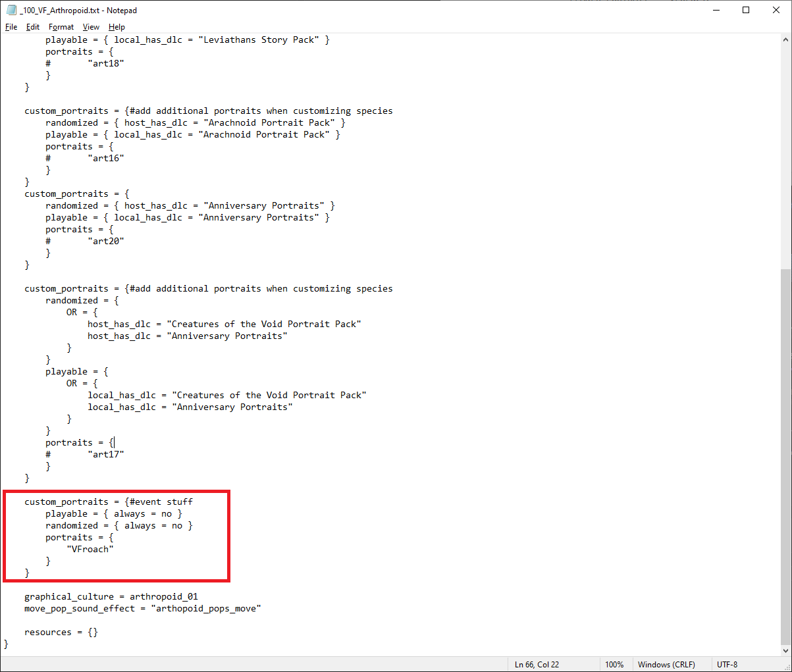The image size is (792, 672).
Task: Click the vertical scrollbar thumb
Action: (x=785, y=456)
